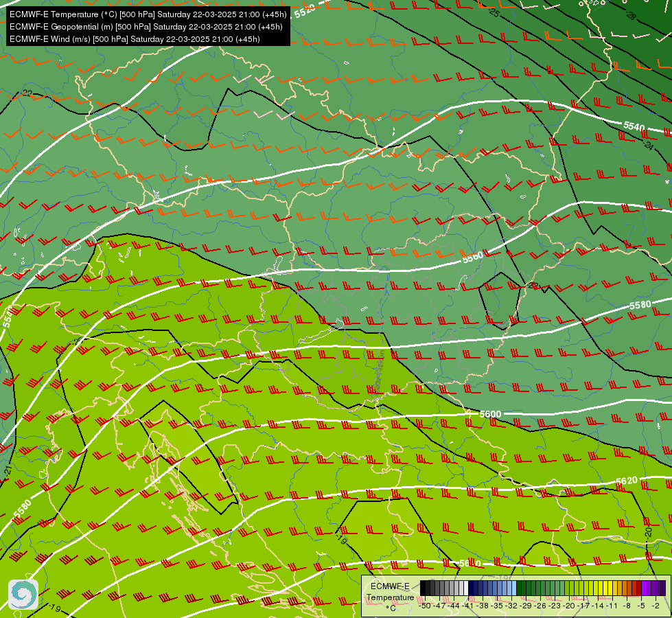Image resolution: width=672 pixels, height=618 pixels.
Task: Click the swirl weather logo icon
Action: click(x=23, y=595)
